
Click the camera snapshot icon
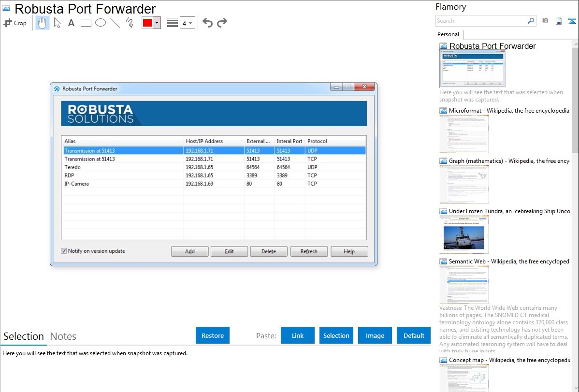click(545, 21)
